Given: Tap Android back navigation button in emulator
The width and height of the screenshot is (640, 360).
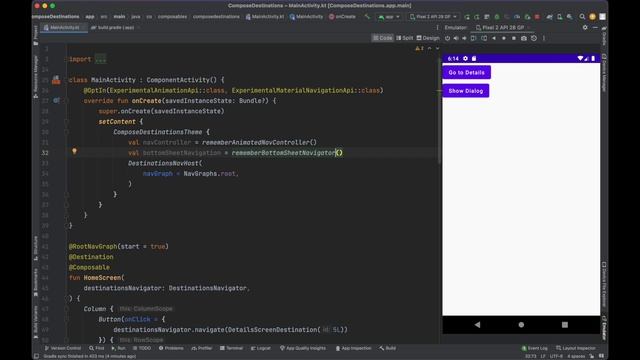Looking at the screenshot, I should pos(477,324).
